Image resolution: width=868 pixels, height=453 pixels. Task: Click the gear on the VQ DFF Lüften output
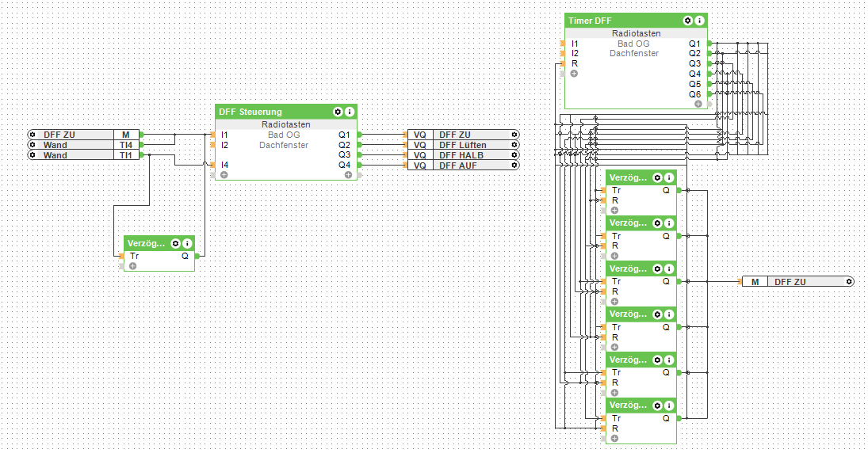point(514,145)
